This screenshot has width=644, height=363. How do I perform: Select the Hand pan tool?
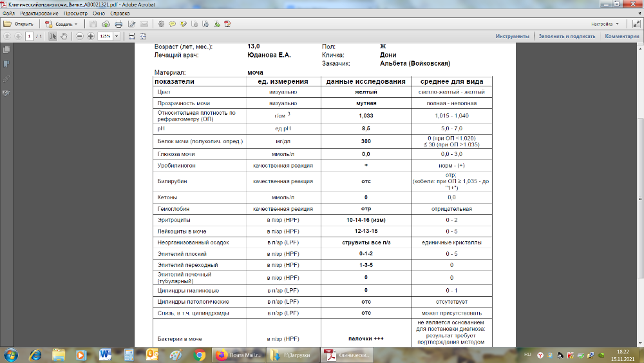pos(64,36)
